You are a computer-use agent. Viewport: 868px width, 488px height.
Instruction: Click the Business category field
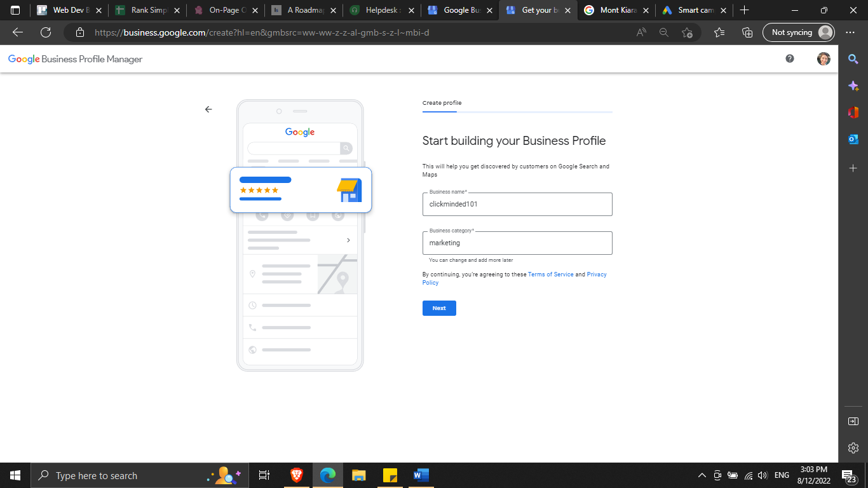click(x=517, y=243)
